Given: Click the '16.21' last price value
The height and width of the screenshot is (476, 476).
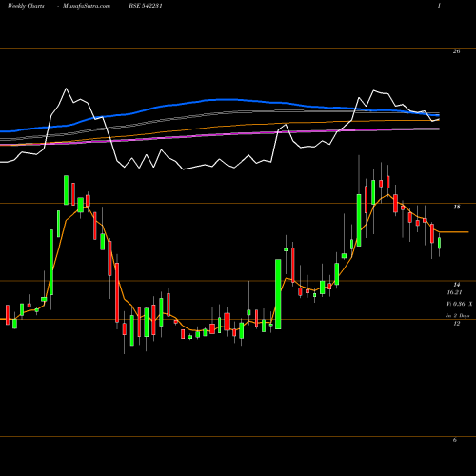Looking at the screenshot, I should pos(454,292).
